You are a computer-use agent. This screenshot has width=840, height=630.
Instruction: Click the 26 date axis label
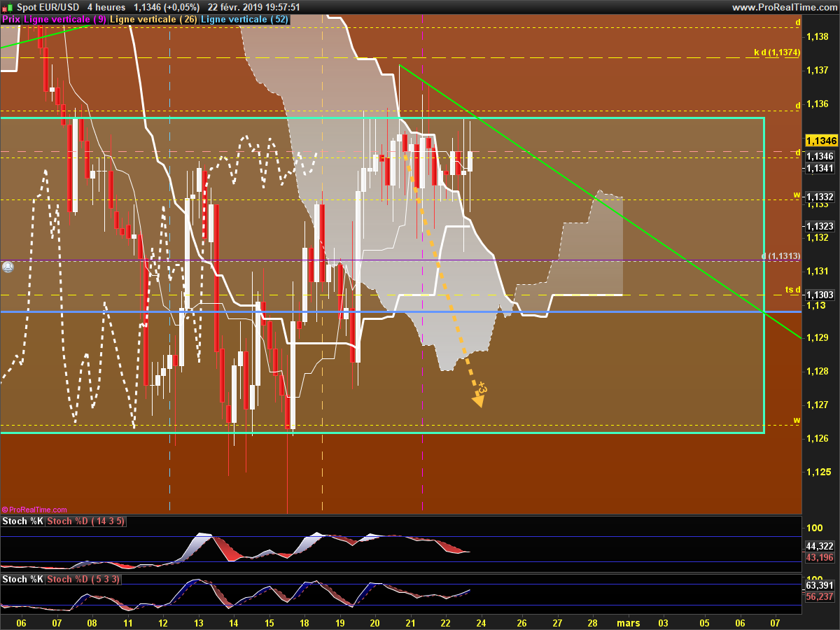[x=521, y=622]
